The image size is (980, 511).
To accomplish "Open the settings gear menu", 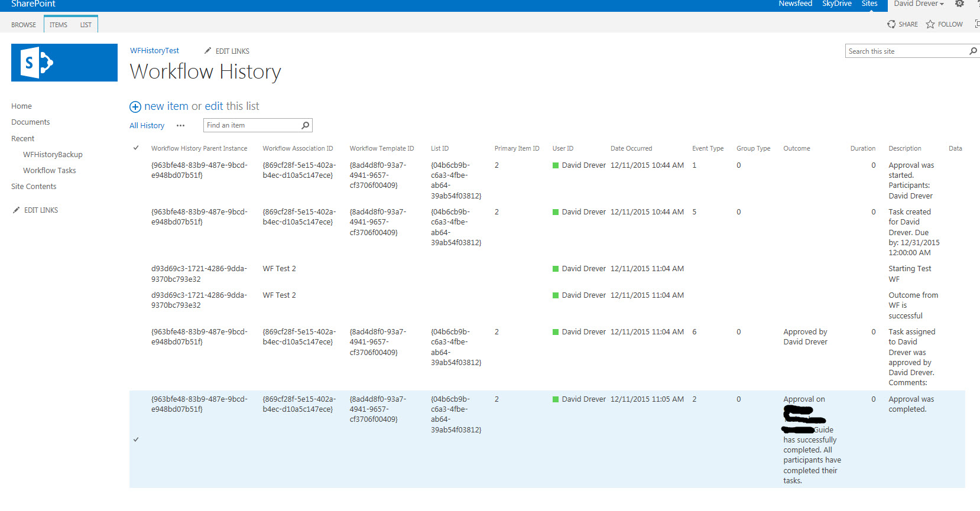I will tap(959, 4).
